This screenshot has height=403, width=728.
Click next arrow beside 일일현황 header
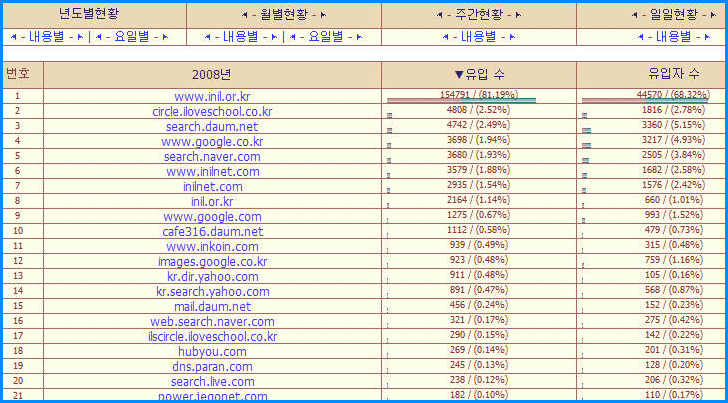pos(713,15)
